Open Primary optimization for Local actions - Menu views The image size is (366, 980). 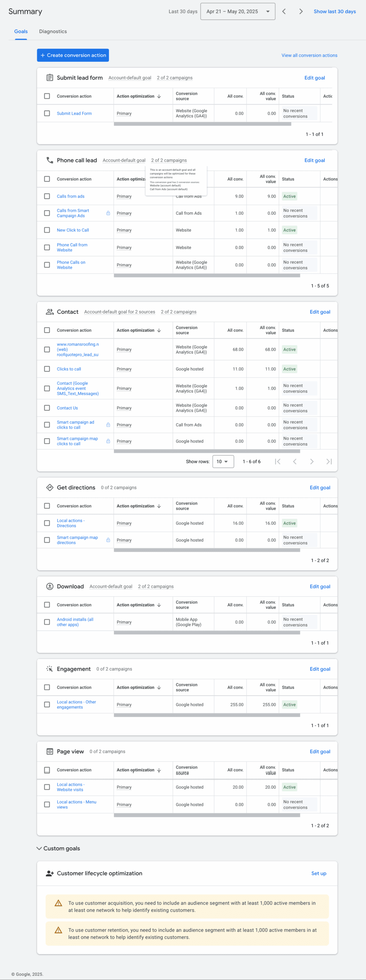124,805
